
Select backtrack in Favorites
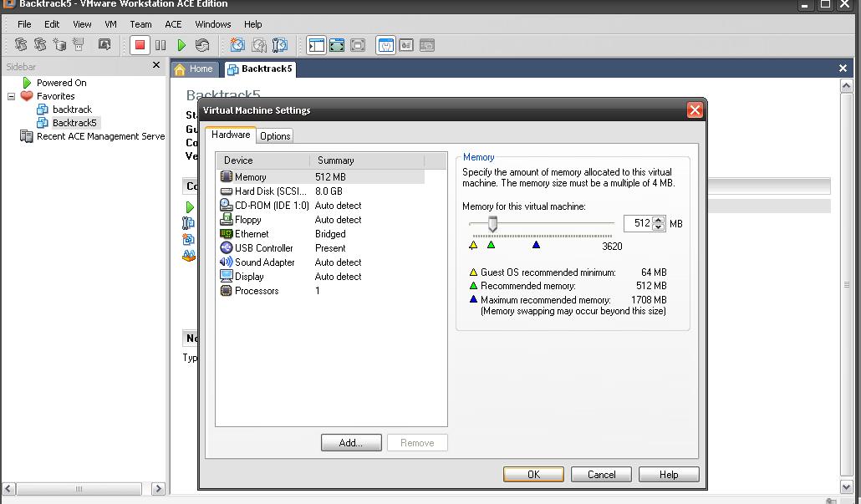(x=72, y=109)
